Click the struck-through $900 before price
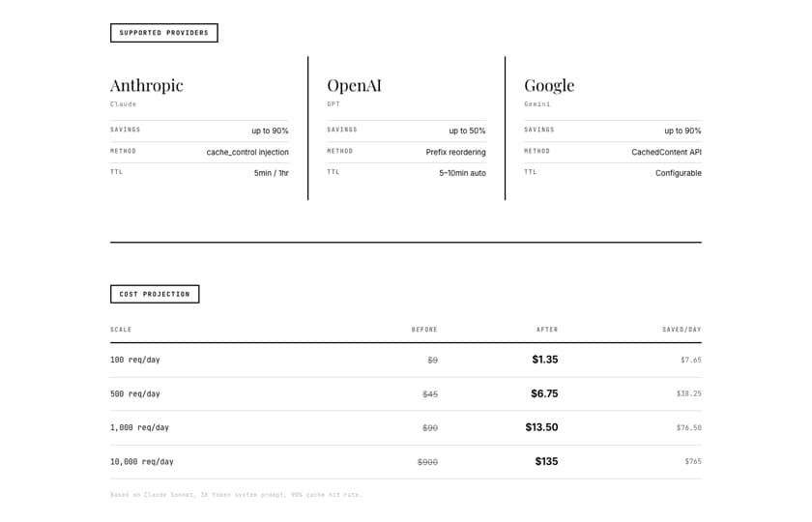Viewport: 812px width, 522px height. pos(427,462)
